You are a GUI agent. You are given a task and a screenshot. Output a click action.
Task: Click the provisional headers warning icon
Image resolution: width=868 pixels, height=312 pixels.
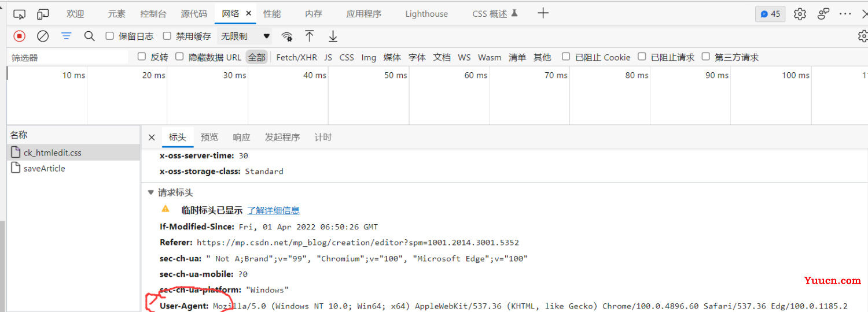(165, 209)
